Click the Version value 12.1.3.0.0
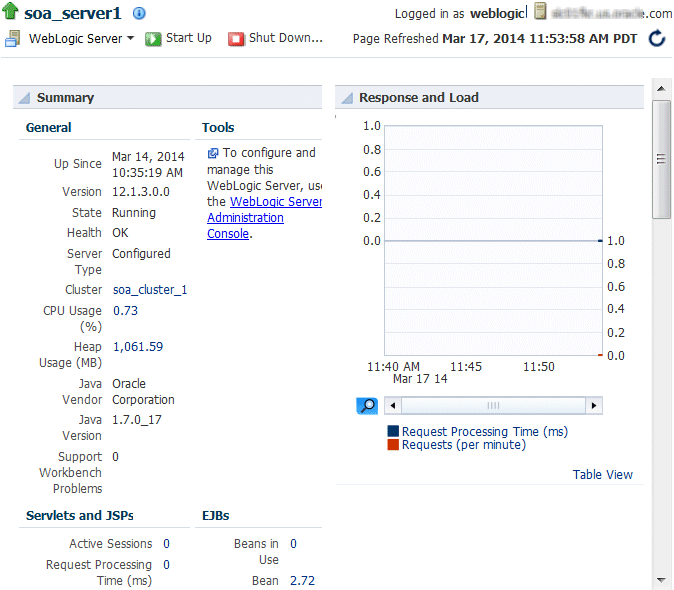 [141, 192]
